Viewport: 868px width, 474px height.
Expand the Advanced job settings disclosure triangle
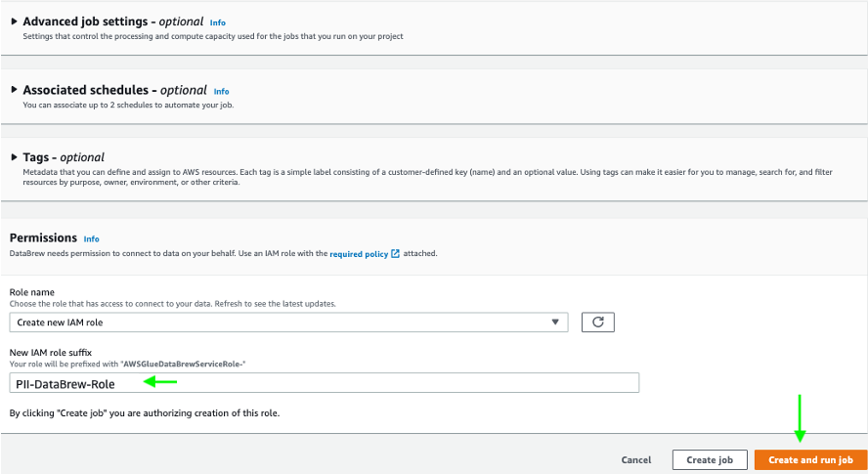15,21
